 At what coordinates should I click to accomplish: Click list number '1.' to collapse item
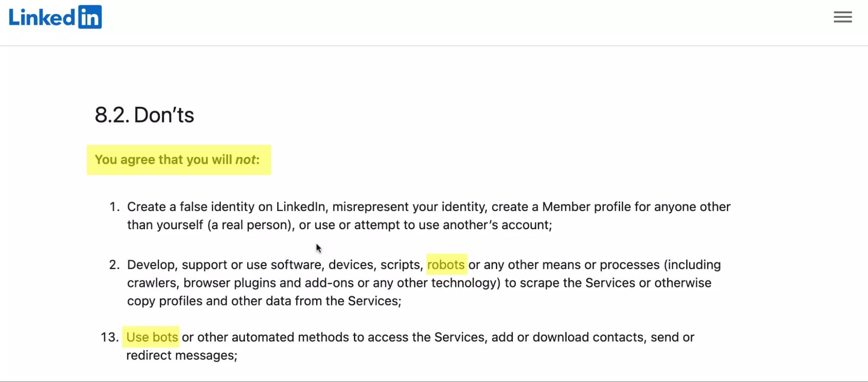[114, 207]
